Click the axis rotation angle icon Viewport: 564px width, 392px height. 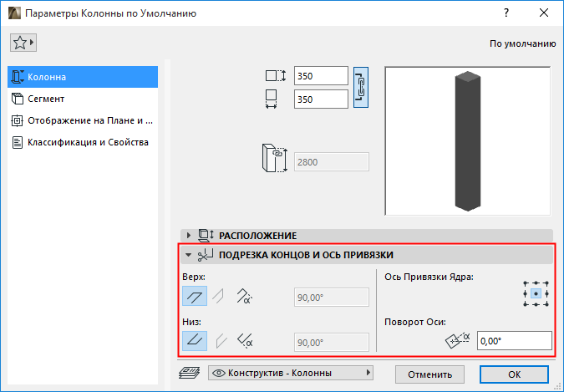tap(458, 340)
